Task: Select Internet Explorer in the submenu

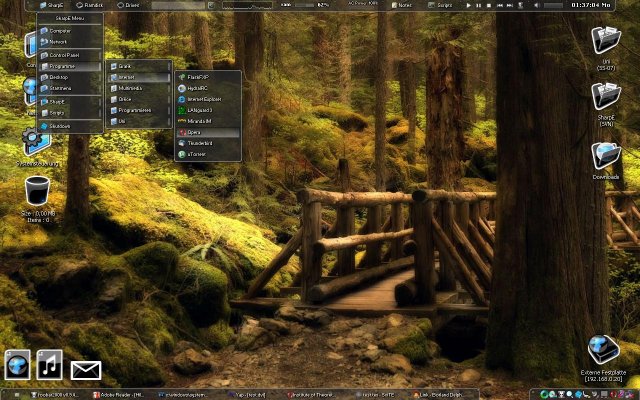Action: (208, 99)
